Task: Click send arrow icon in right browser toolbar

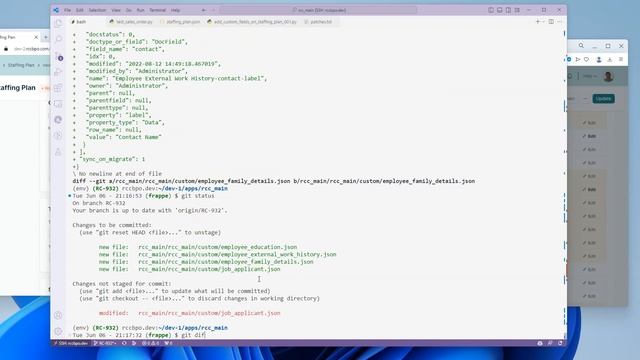Action: 578,60
